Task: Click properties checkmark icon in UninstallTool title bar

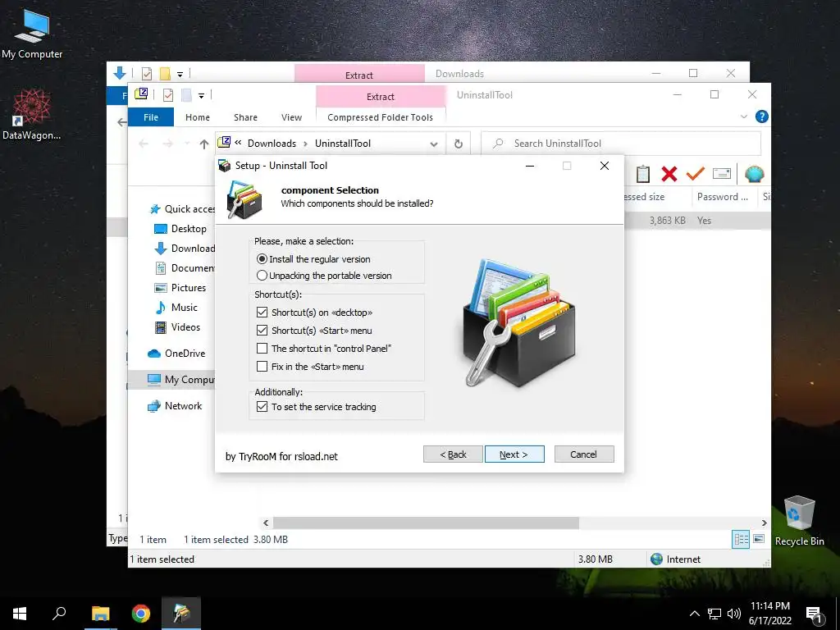Action: (x=167, y=95)
